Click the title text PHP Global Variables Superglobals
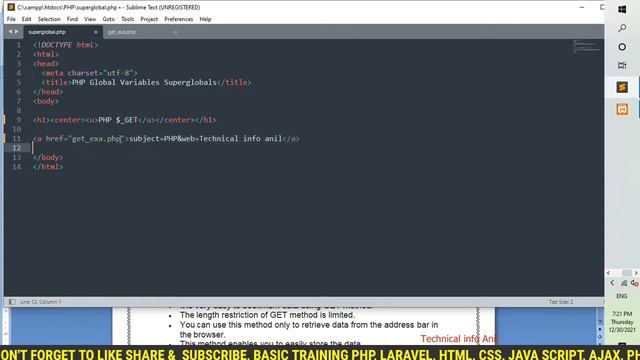 click(144, 82)
